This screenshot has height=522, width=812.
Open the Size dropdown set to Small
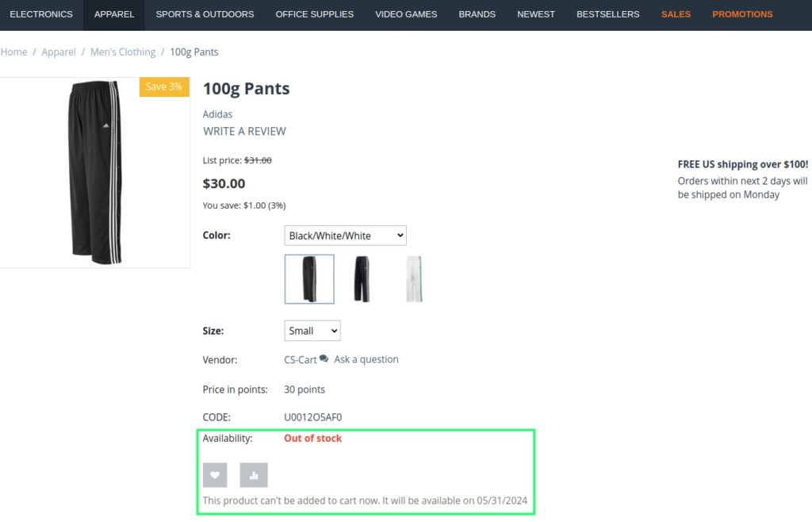pyautogui.click(x=312, y=331)
